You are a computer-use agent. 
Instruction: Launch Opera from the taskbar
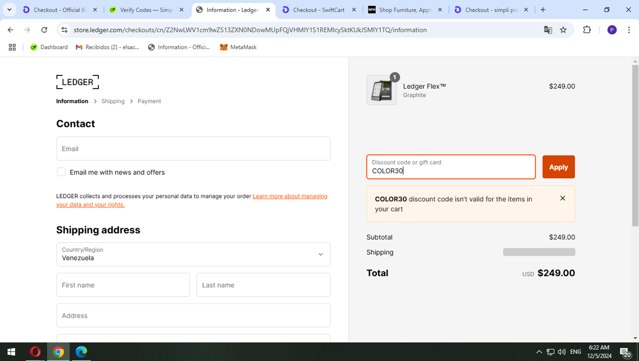point(35,352)
